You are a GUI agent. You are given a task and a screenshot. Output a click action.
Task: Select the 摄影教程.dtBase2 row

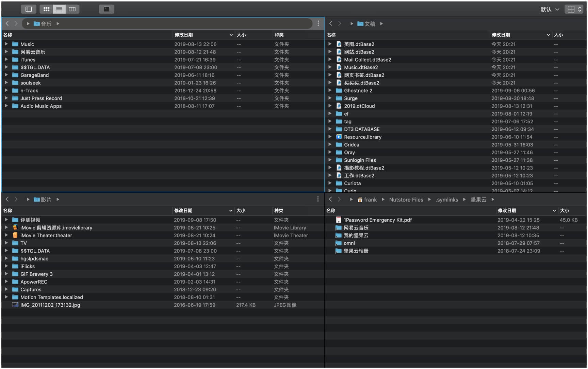[x=456, y=168]
